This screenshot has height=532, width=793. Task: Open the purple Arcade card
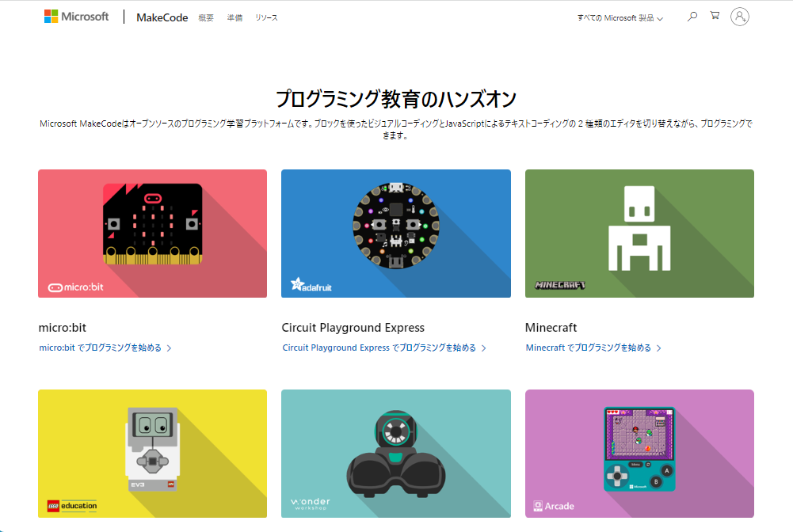pos(639,453)
